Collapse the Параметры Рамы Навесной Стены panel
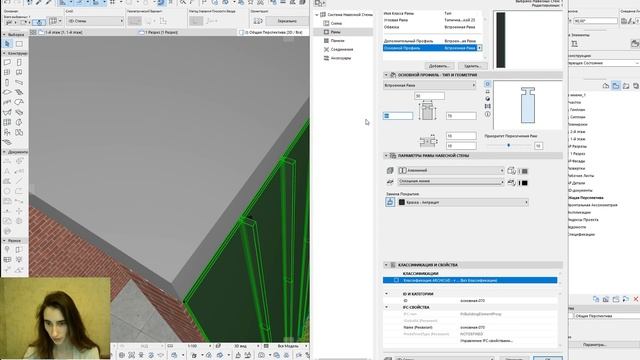This screenshot has height=360, width=640. [386, 156]
